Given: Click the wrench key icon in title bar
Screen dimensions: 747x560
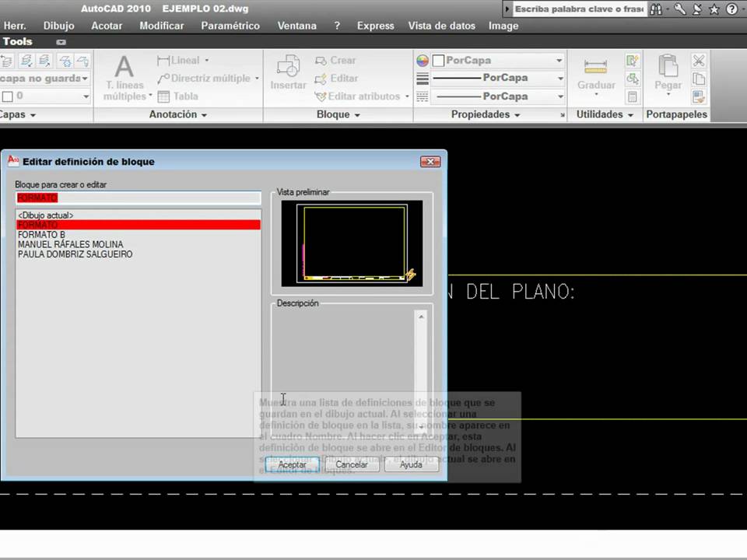Looking at the screenshot, I should point(680,9).
